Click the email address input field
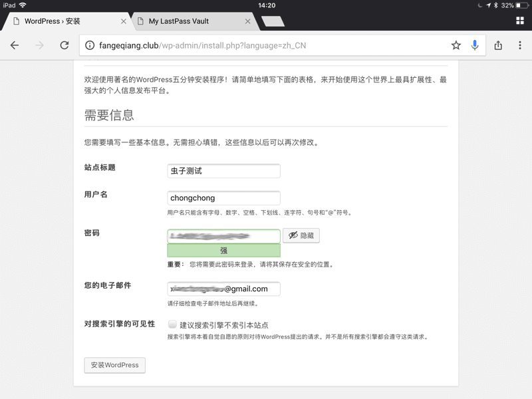This screenshot has height=399, width=532. (223, 289)
